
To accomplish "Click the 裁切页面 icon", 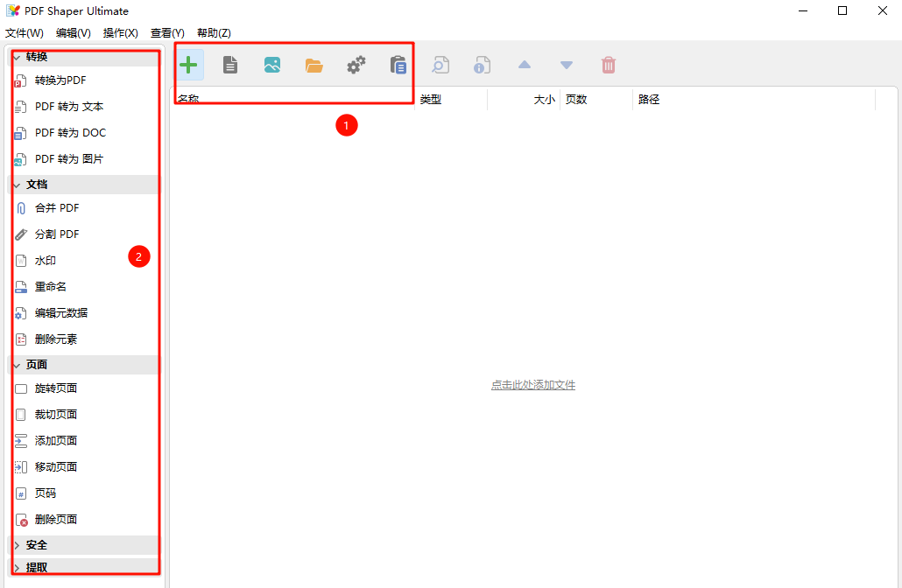I will pyautogui.click(x=21, y=415).
